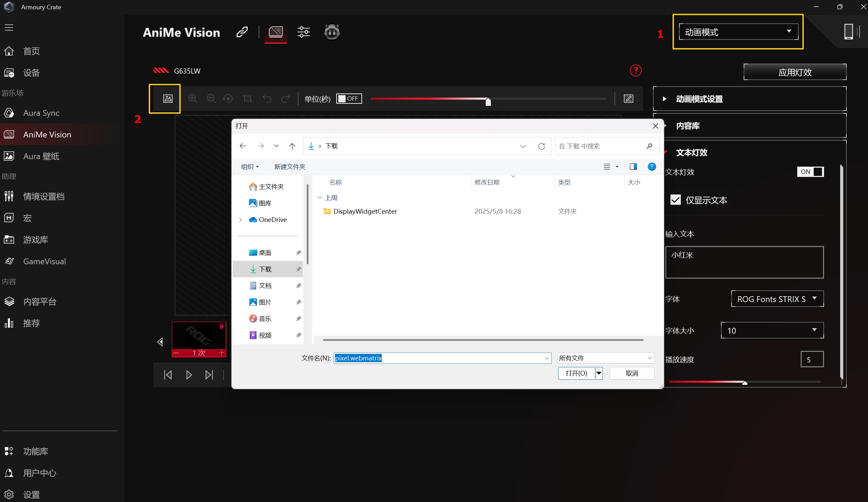Click the red timeline slider handle
The height and width of the screenshot is (502, 868).
click(x=488, y=101)
